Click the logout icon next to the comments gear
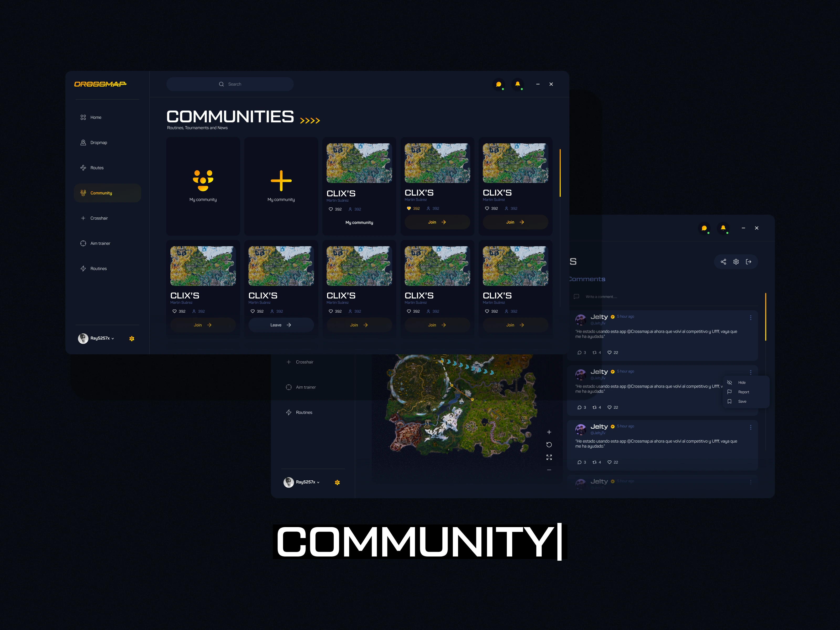Screen dimensions: 840x630 coord(748,262)
